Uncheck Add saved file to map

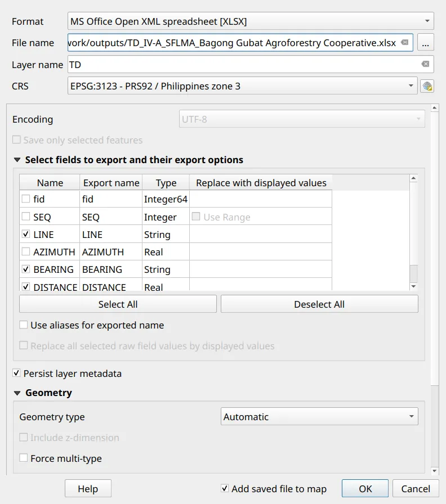(x=225, y=488)
